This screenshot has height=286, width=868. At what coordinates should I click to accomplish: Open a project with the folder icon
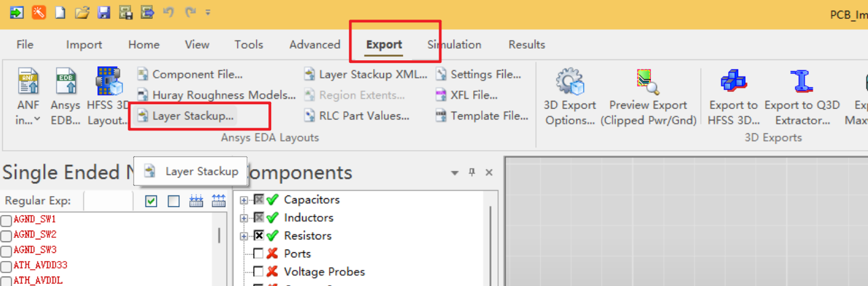[x=82, y=12]
